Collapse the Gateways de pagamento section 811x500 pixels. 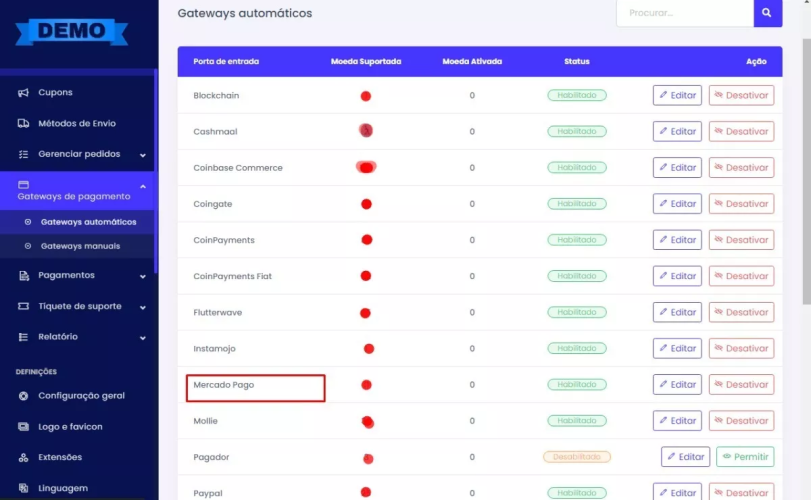click(142, 187)
